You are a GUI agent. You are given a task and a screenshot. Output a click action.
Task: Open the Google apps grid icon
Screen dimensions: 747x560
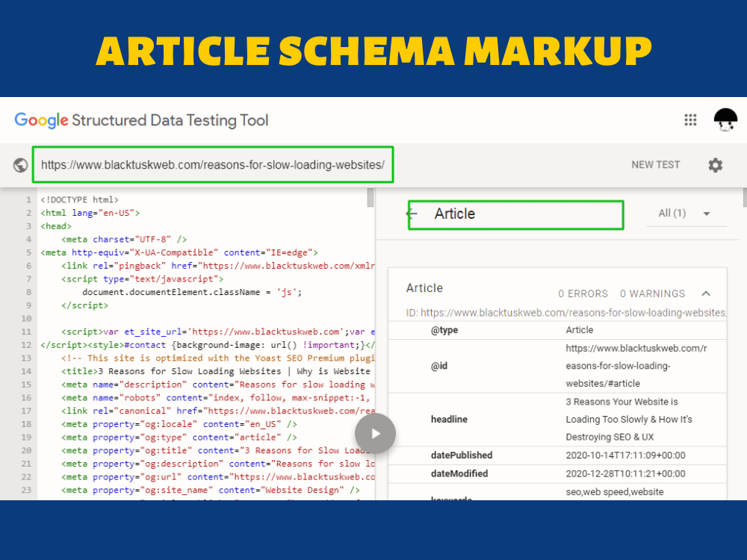(690, 120)
